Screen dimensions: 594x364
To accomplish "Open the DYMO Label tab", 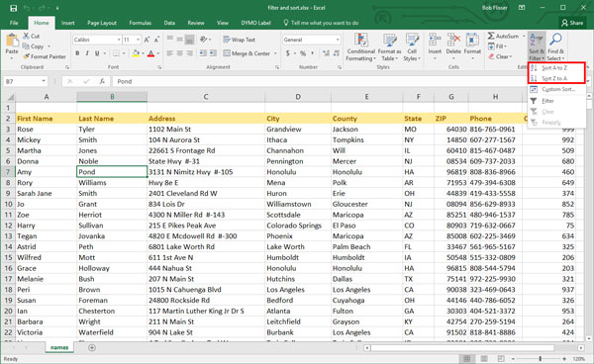I will [255, 23].
